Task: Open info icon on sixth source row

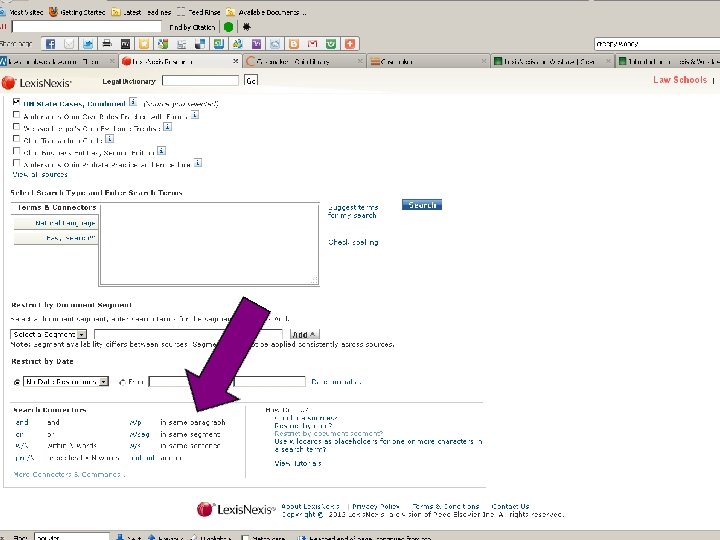Action: pos(198,163)
